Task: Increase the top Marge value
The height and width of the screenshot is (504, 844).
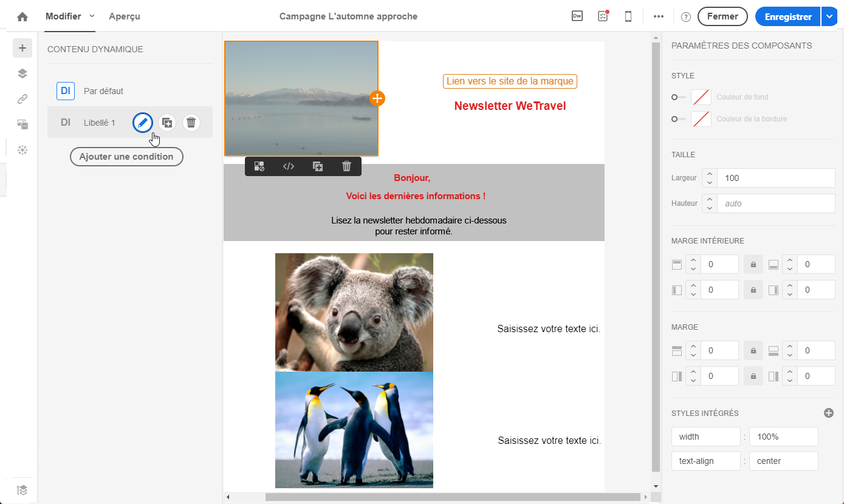Action: pyautogui.click(x=693, y=347)
